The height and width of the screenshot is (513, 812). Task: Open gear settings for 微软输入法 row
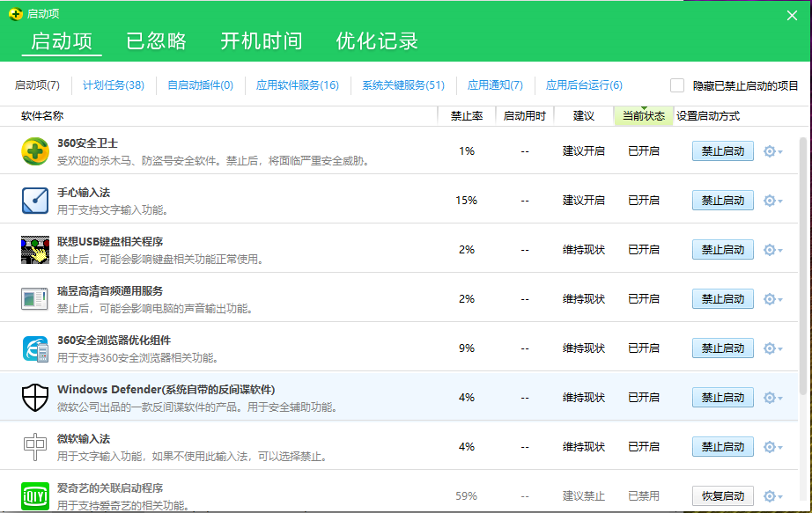[x=772, y=447]
